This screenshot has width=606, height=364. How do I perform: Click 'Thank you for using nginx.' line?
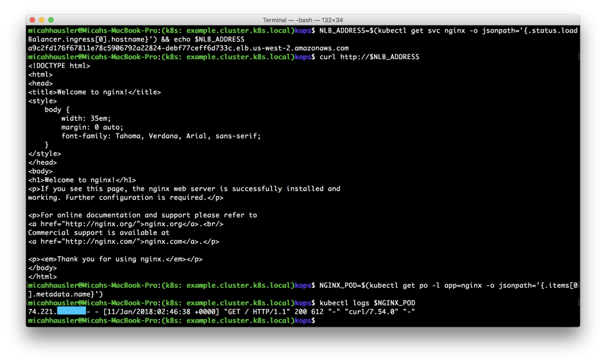[115, 259]
